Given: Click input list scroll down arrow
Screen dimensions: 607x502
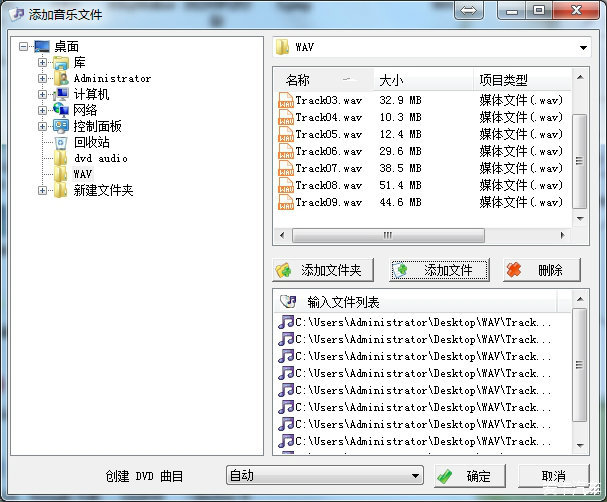Looking at the screenshot, I should (x=580, y=445).
